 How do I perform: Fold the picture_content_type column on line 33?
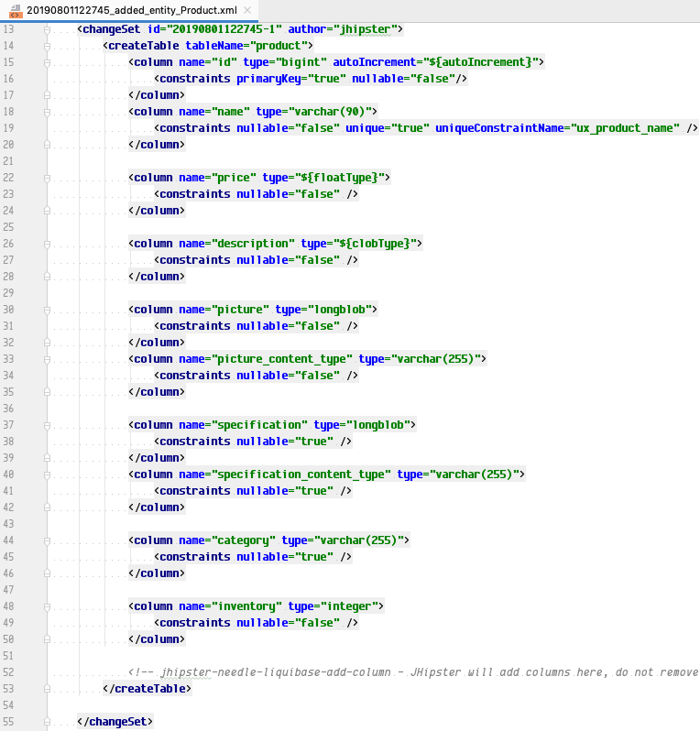pos(47,359)
